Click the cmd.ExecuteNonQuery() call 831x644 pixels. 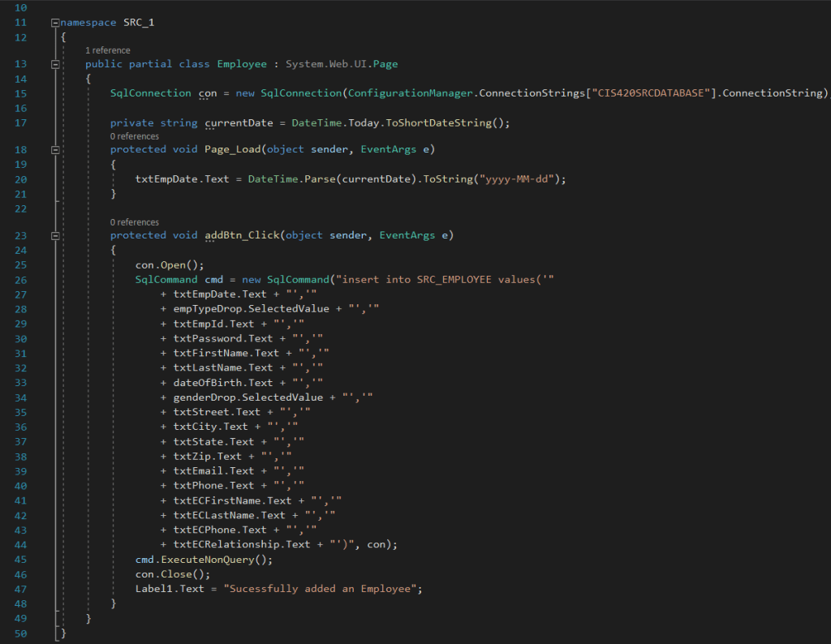(204, 560)
